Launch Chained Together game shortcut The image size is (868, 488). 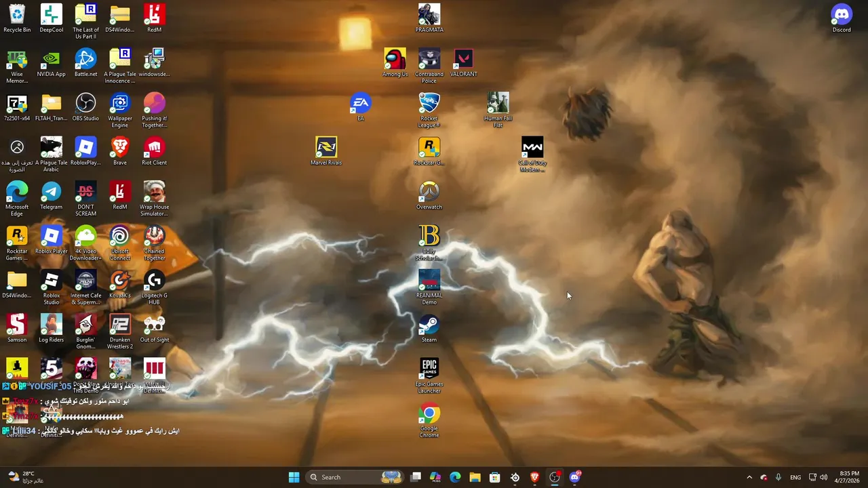[x=155, y=243]
